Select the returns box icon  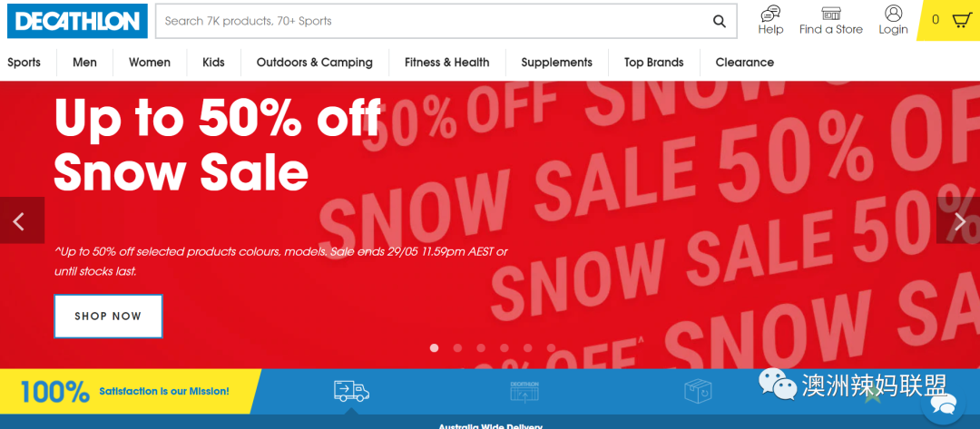click(x=699, y=392)
